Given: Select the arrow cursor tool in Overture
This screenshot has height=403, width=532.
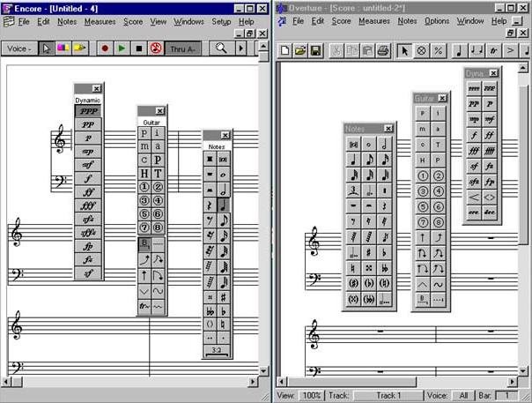Looking at the screenshot, I should [404, 50].
